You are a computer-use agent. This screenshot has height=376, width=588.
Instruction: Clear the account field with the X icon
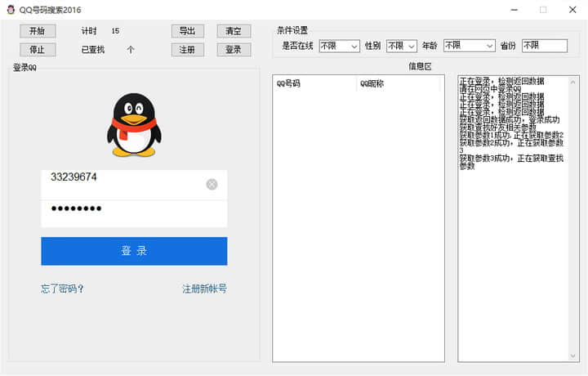212,184
